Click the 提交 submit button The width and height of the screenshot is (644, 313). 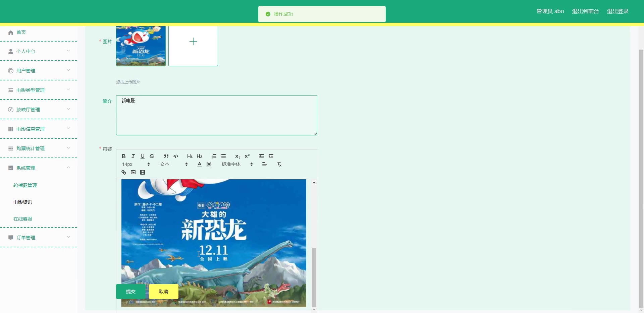pos(131,292)
